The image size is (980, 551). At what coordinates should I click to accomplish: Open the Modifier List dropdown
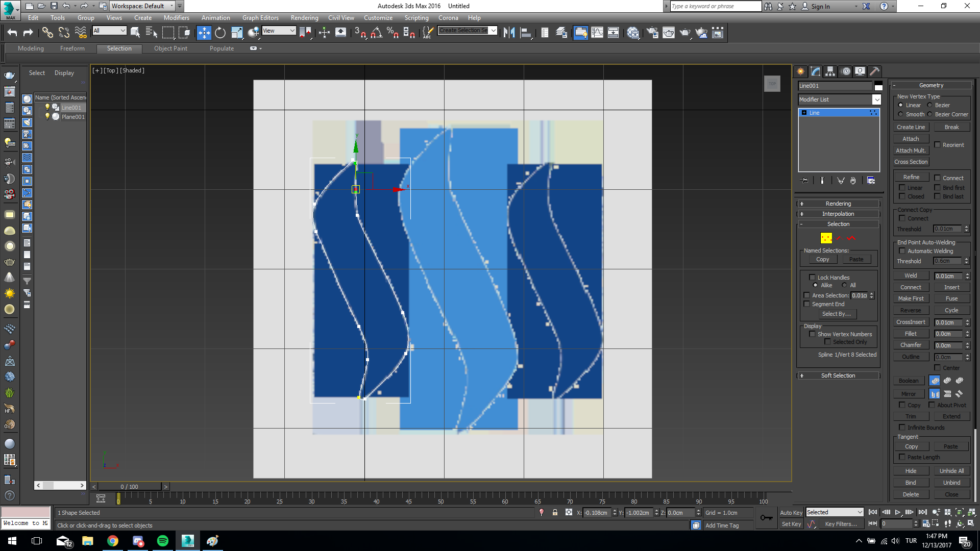pyautogui.click(x=840, y=99)
